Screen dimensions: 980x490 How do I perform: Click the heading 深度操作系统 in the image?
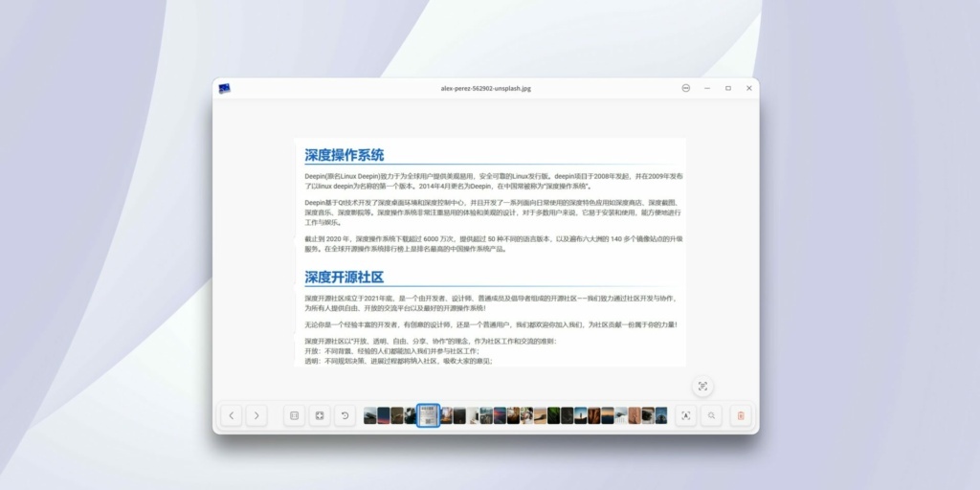click(x=345, y=155)
